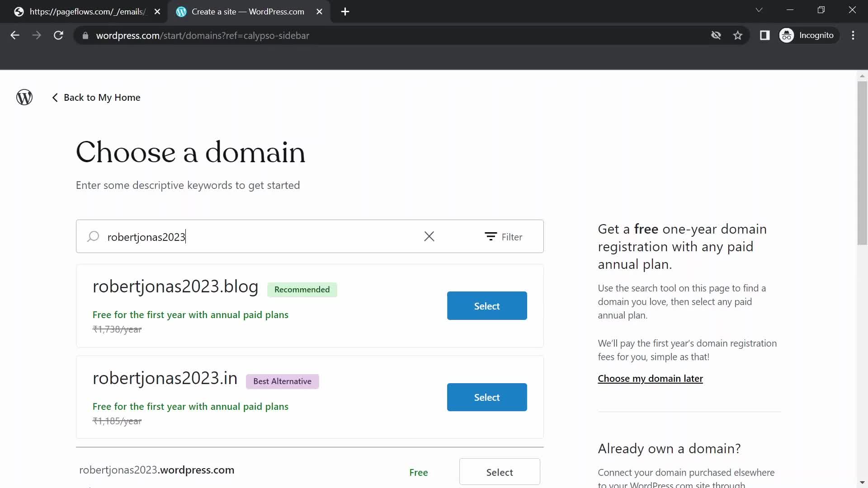
Task: Click Choose my domain later link
Action: pos(651,378)
